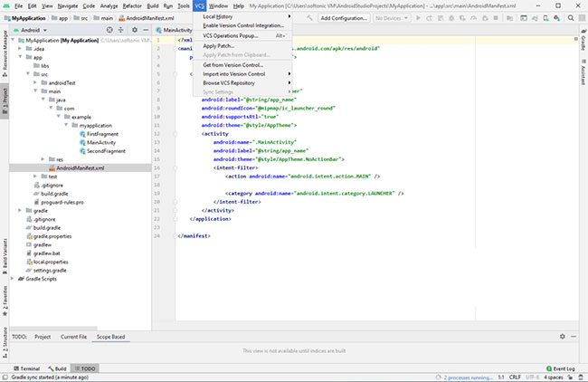Expand the res folder
Viewport: 588px width, 382px height.
43,159
